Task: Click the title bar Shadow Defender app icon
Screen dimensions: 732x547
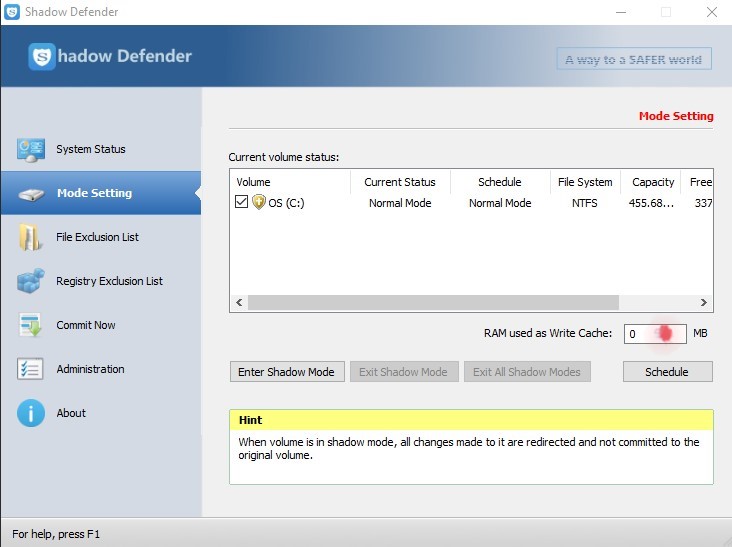Action: (x=12, y=12)
